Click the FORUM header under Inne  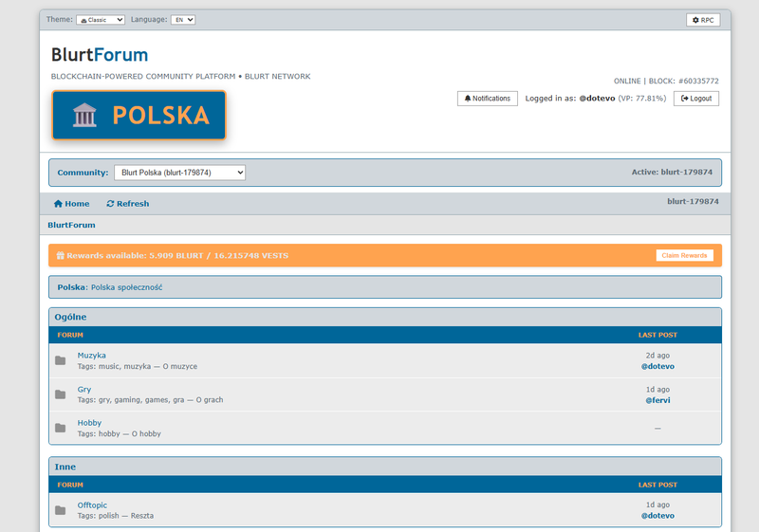(70, 485)
